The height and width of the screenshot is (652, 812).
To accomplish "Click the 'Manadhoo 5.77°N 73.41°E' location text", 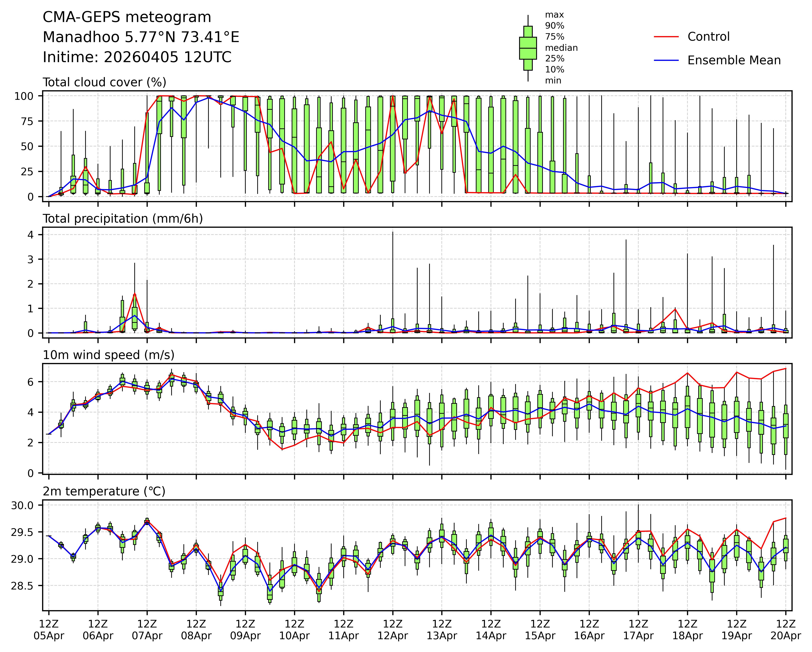I will pos(141,37).
